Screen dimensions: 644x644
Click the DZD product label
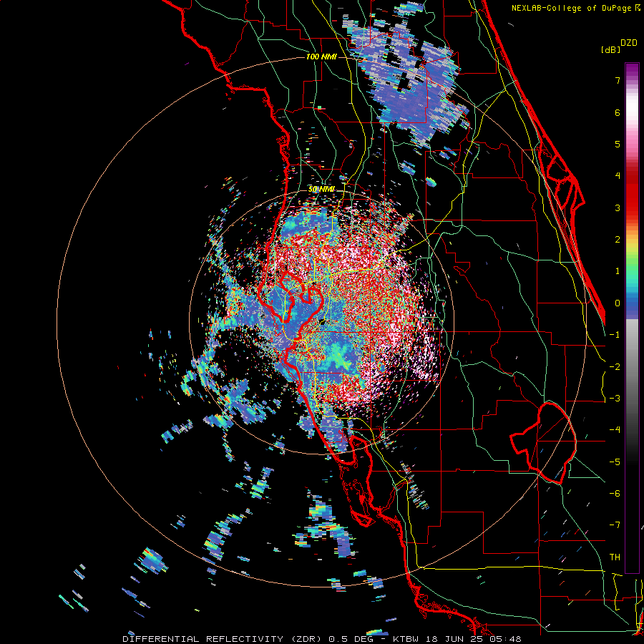point(629,43)
